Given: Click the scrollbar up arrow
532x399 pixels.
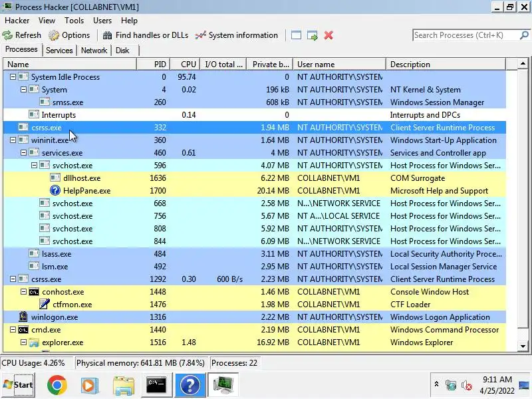Looking at the screenshot, I should (523, 63).
